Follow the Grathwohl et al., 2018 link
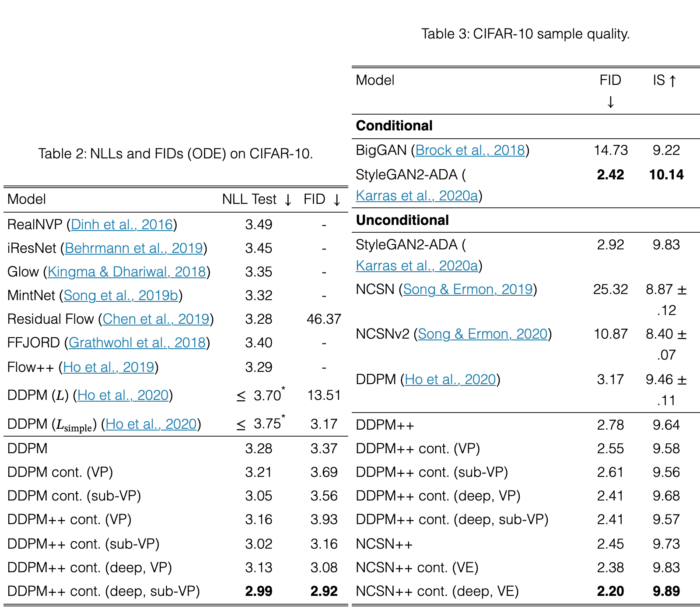Viewport: 700px width, 609px height. pyautogui.click(x=137, y=343)
